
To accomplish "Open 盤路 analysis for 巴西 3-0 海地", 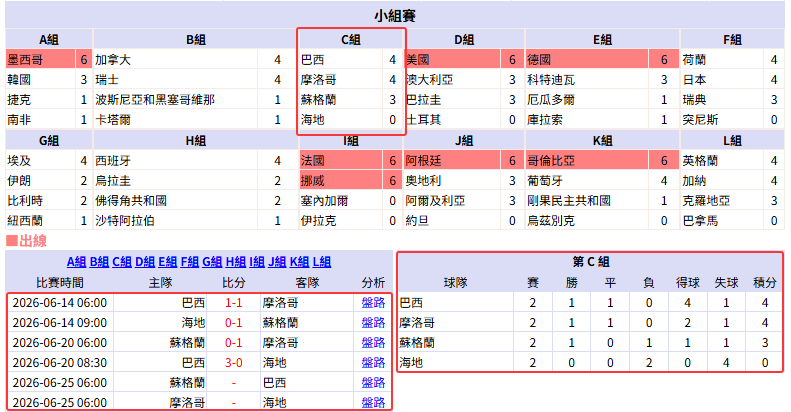I will coord(373,363).
